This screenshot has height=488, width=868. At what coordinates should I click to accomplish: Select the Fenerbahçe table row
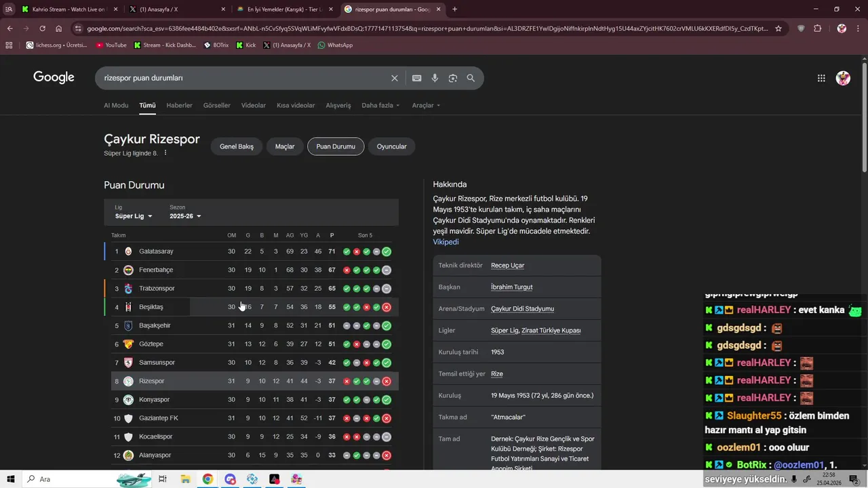tap(251, 270)
